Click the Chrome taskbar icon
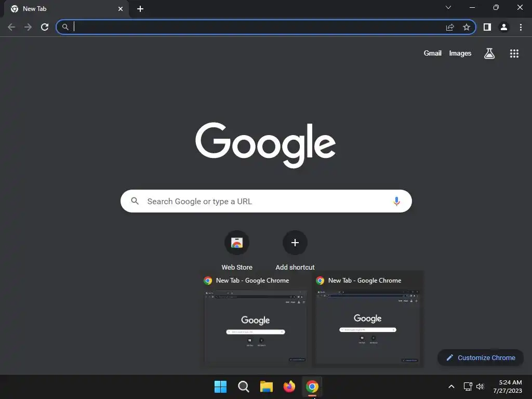 (x=312, y=387)
